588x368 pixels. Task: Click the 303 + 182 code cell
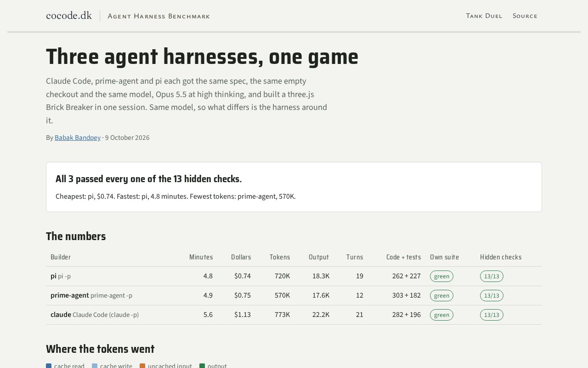(x=407, y=295)
